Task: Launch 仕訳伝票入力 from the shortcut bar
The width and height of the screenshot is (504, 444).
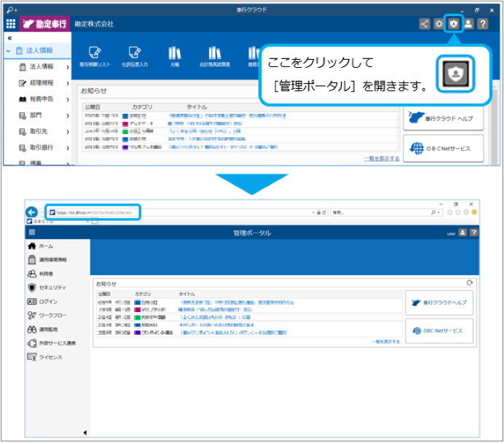Action: point(135,58)
